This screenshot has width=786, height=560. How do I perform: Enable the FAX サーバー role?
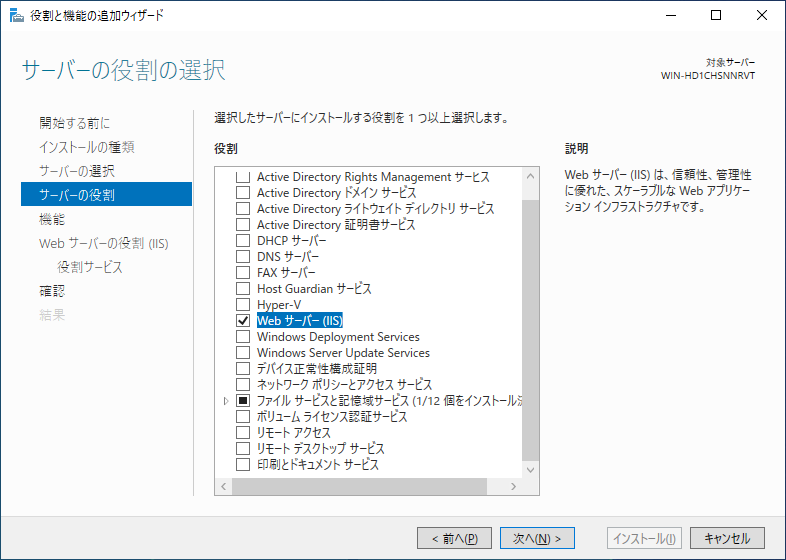tap(243, 273)
